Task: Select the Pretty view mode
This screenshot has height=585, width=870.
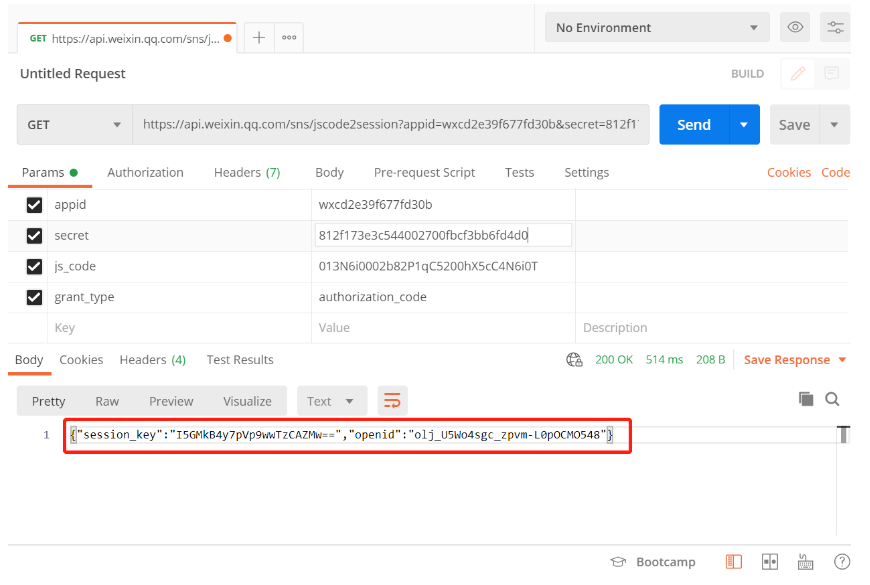Action: point(48,401)
